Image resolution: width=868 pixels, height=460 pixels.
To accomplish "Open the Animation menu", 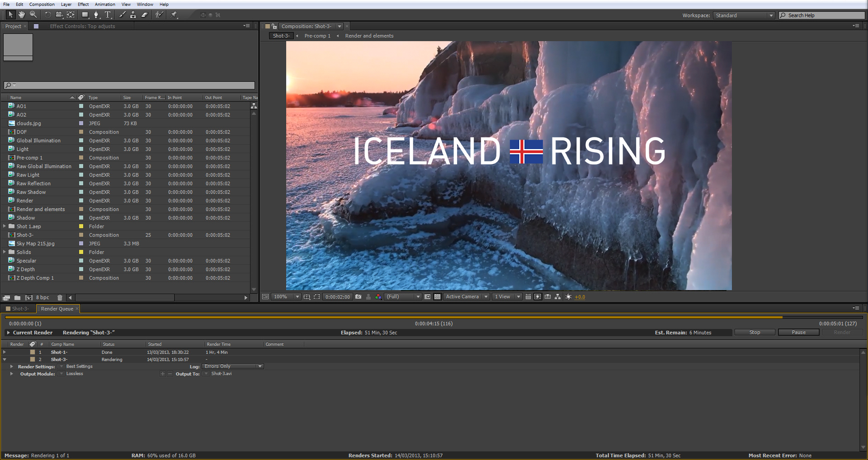I will pyautogui.click(x=105, y=4).
